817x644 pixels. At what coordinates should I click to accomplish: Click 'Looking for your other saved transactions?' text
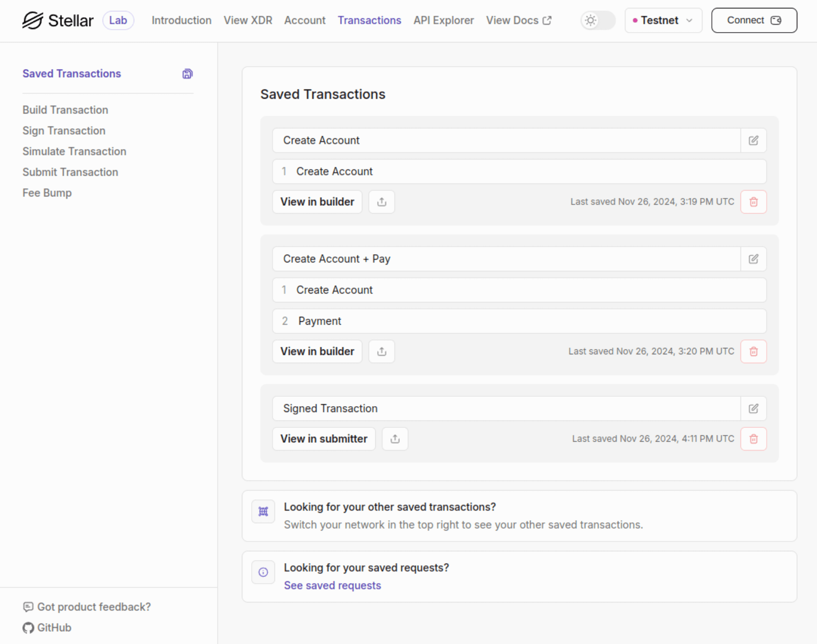(389, 507)
